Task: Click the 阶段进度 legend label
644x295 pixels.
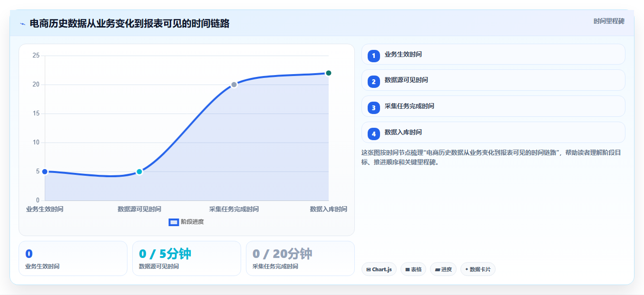Action: pyautogui.click(x=192, y=222)
